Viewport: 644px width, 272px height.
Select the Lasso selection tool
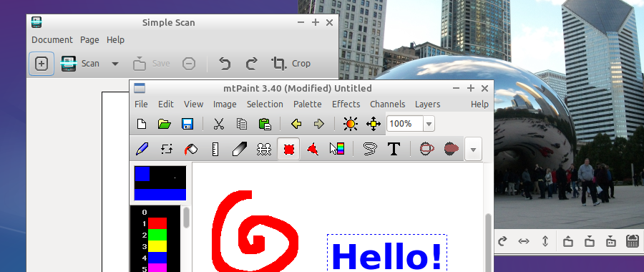pos(370,149)
